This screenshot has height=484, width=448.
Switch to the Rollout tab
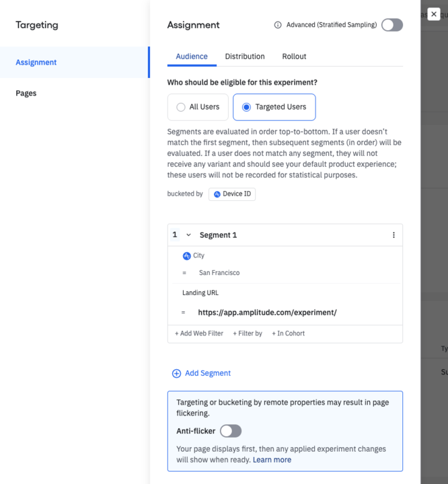click(294, 56)
